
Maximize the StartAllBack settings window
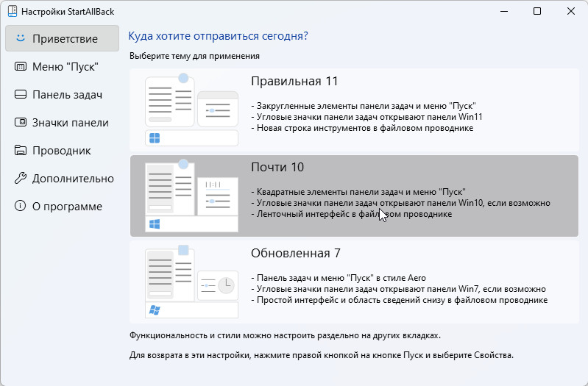pyautogui.click(x=537, y=11)
